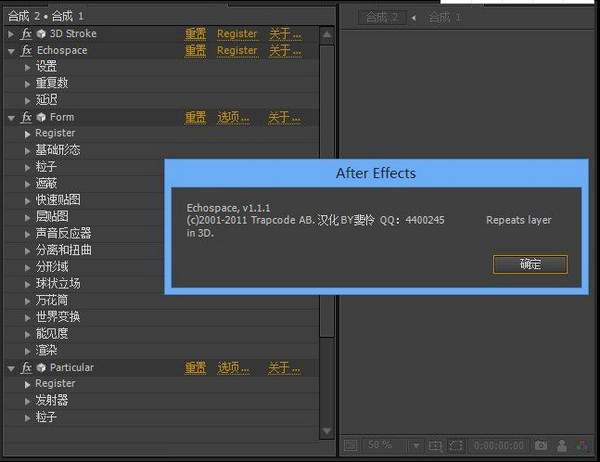This screenshot has height=462, width=600.
Task: Open 选项 for Form effect
Action: (233, 117)
